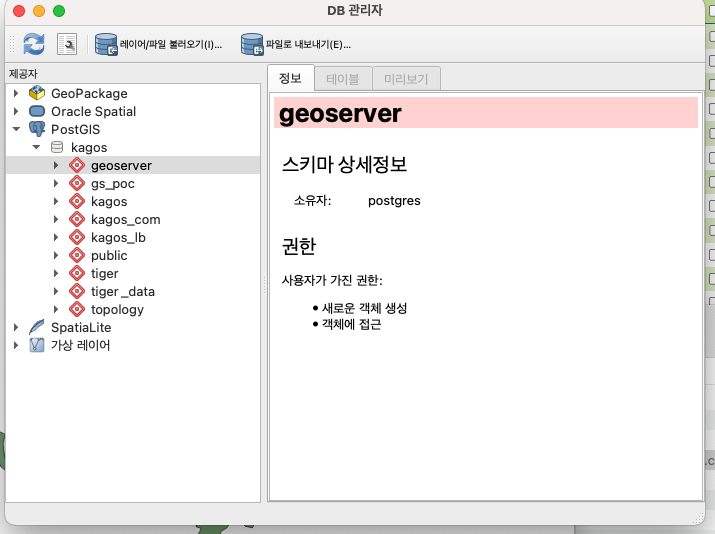The height and width of the screenshot is (534, 715).
Task: Open the SQL window wrench icon
Action: click(x=67, y=44)
